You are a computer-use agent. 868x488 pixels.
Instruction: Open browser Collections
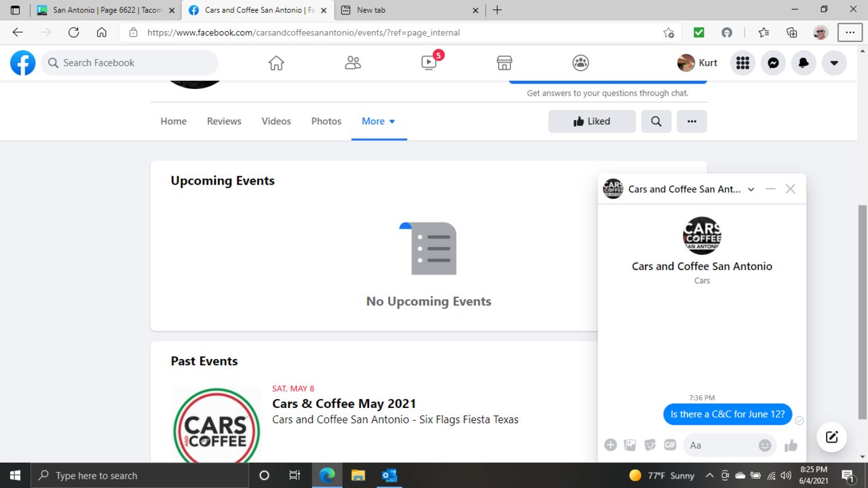pyautogui.click(x=791, y=33)
